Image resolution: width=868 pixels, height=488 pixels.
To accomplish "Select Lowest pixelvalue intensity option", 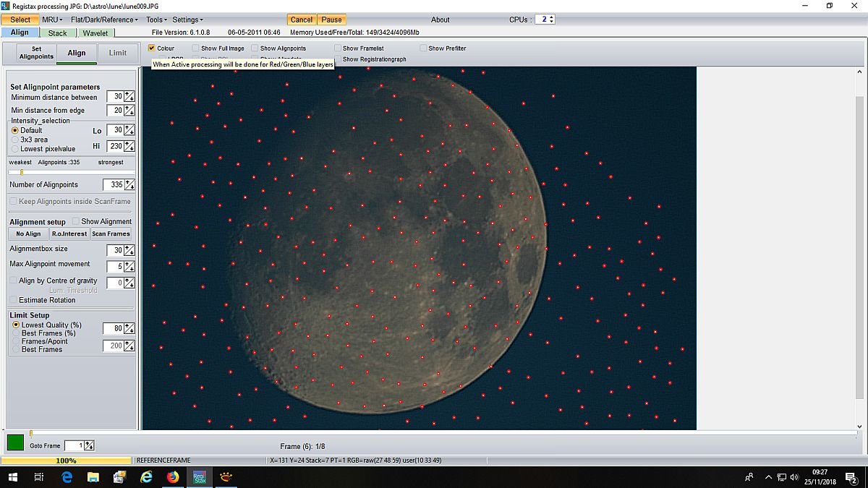I will [x=15, y=149].
